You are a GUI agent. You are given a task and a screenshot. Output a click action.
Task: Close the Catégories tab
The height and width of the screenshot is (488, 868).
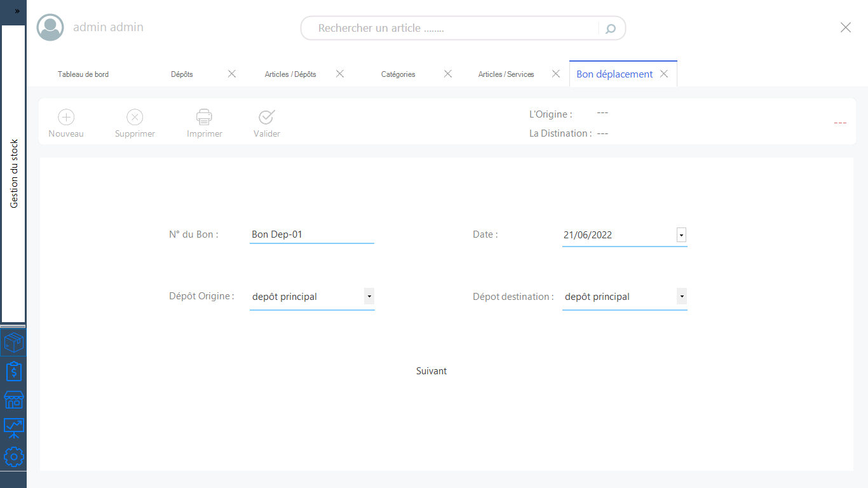click(x=448, y=74)
